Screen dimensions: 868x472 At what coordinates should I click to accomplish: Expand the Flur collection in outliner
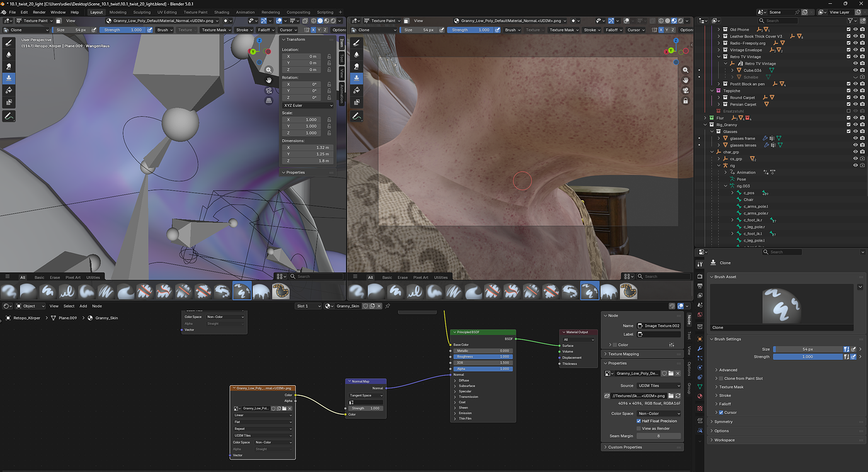click(706, 118)
